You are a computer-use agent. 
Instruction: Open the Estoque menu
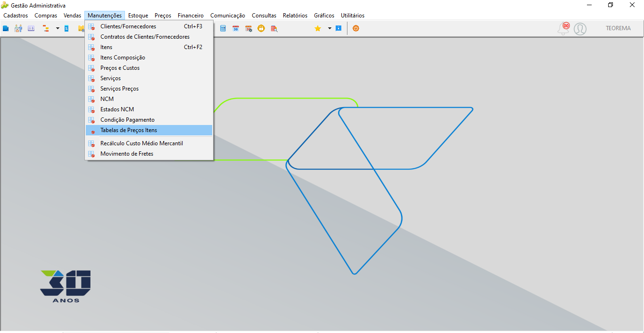(x=138, y=16)
